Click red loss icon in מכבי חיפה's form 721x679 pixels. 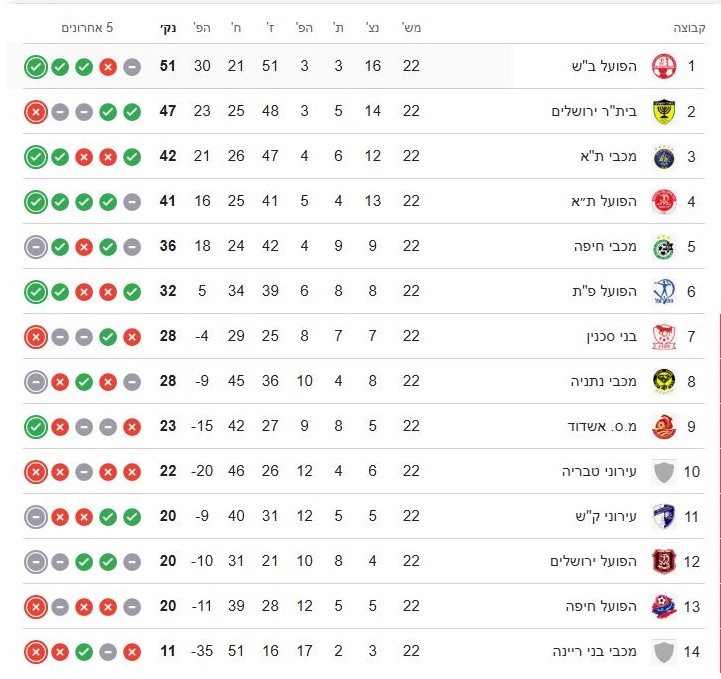84,247
